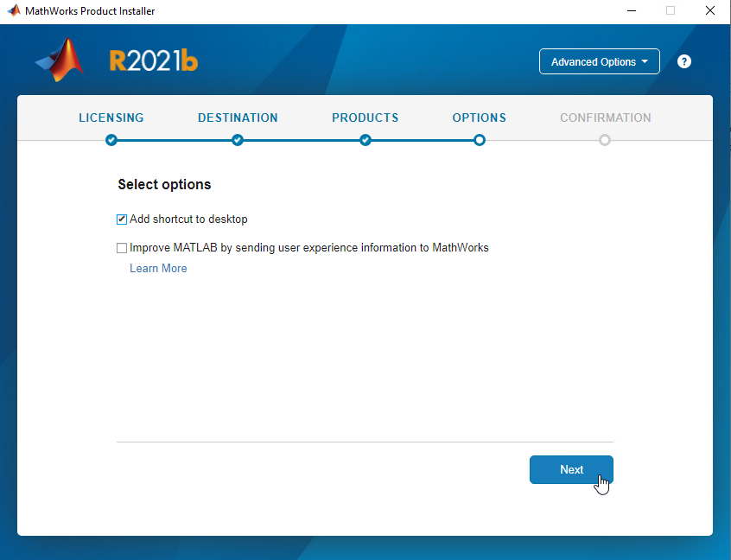This screenshot has width=731, height=560.
Task: Toggle the desktop shortcut option off
Action: click(x=122, y=219)
